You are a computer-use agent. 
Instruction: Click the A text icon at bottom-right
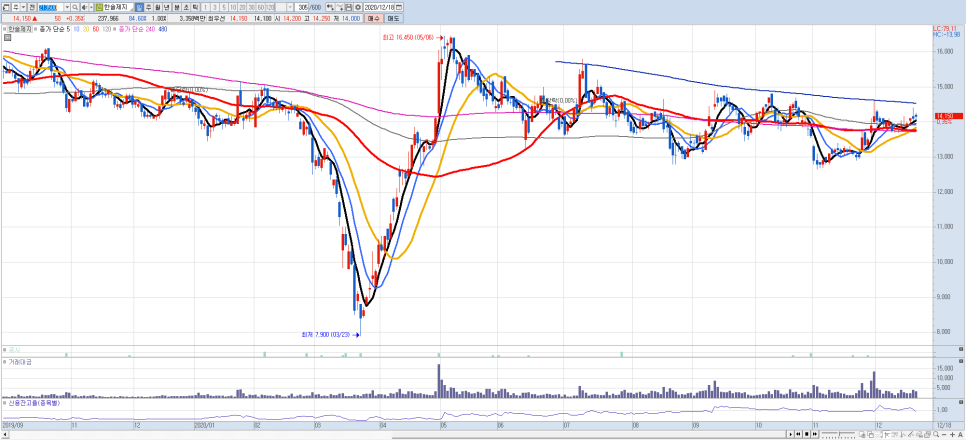pyautogui.click(x=960, y=434)
